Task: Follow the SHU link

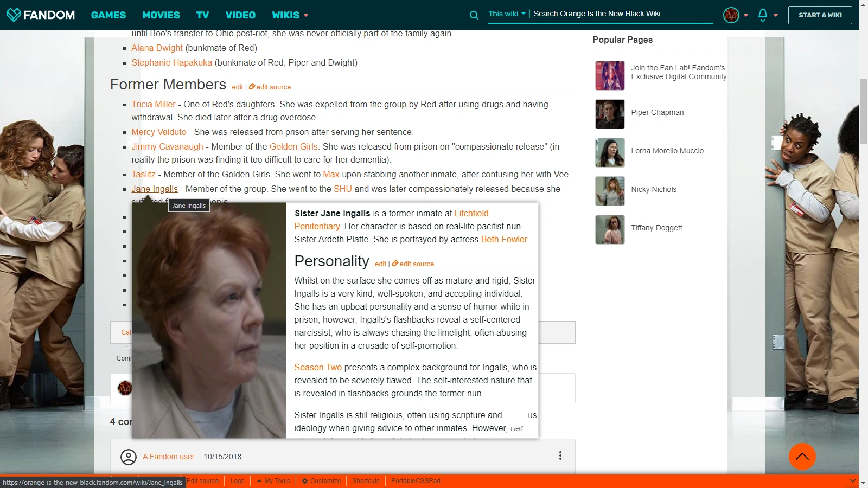Action: pos(343,189)
